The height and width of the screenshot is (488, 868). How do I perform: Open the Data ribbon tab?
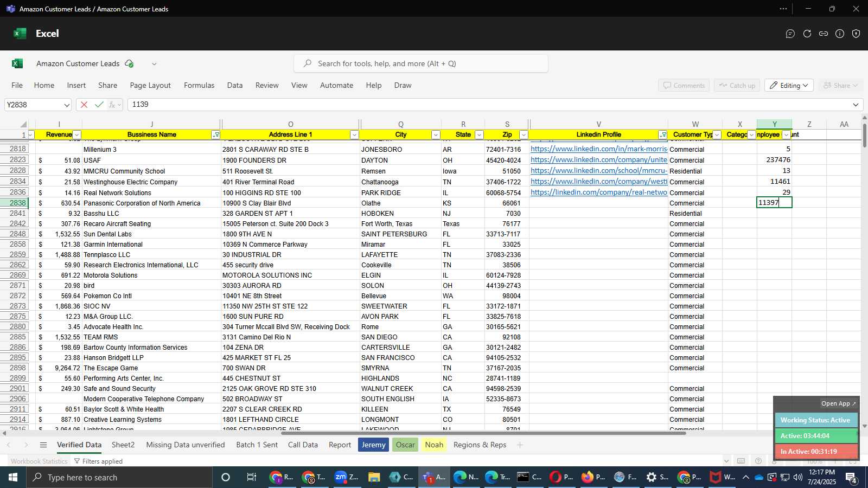click(235, 85)
